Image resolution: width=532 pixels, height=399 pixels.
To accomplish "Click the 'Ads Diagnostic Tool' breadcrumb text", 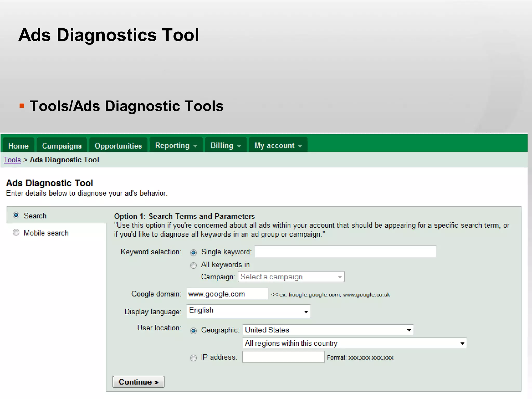I will pos(64,160).
